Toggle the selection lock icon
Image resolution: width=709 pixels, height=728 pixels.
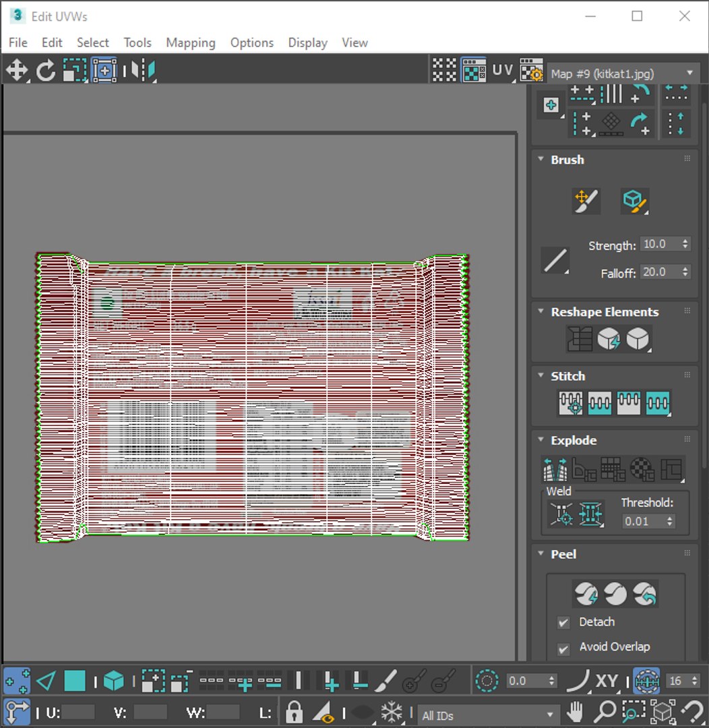click(x=294, y=711)
